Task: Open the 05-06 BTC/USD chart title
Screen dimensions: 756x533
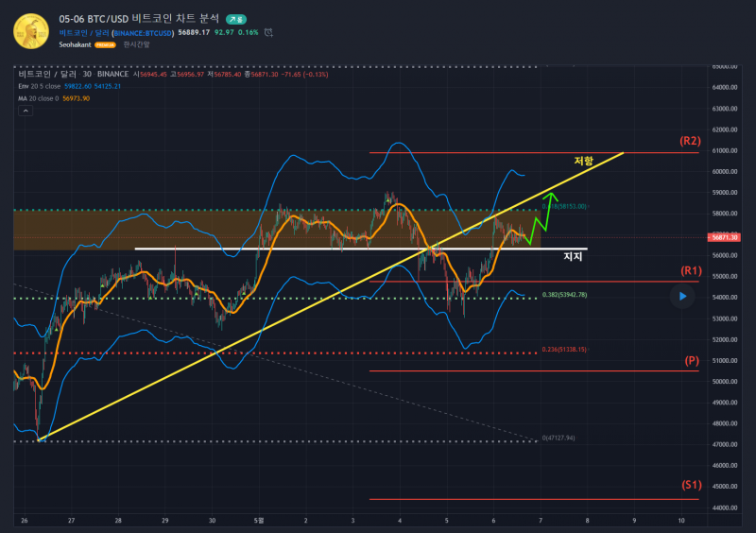Action: click(138, 18)
